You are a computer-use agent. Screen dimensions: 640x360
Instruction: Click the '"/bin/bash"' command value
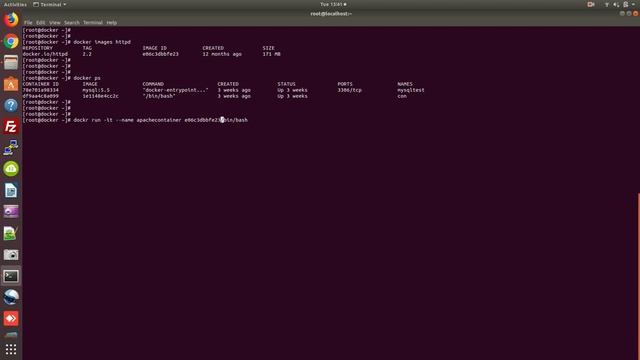coord(159,96)
